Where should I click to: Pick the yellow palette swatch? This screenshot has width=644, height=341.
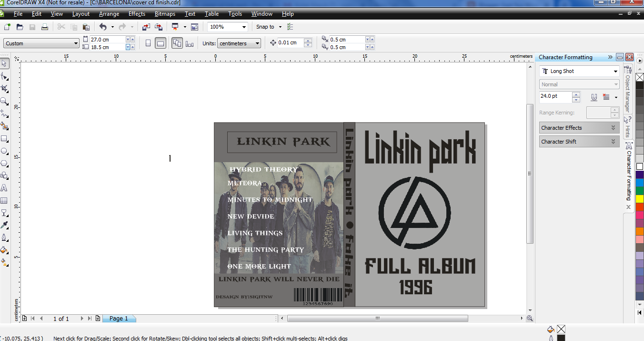tap(640, 198)
